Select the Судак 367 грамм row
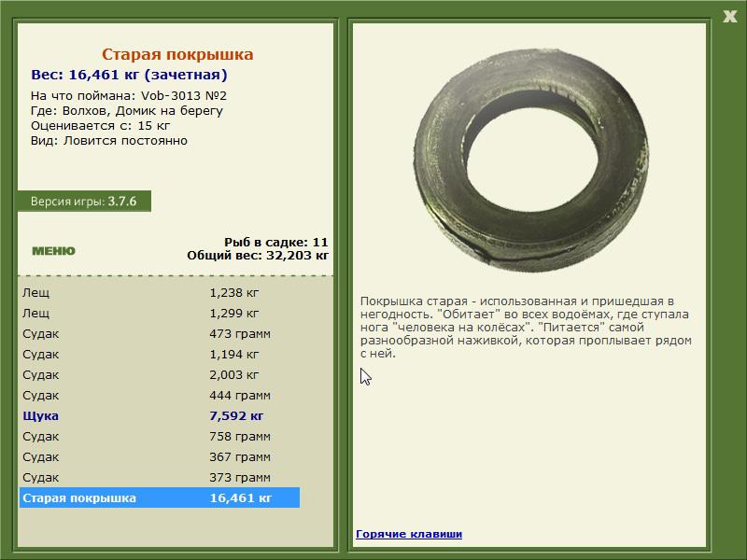The image size is (747, 560). [160, 456]
